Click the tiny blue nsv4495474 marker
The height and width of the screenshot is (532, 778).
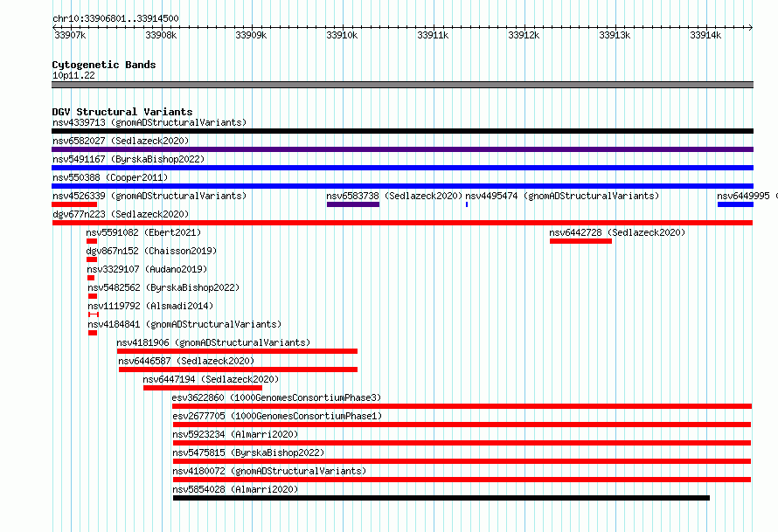tap(467, 204)
